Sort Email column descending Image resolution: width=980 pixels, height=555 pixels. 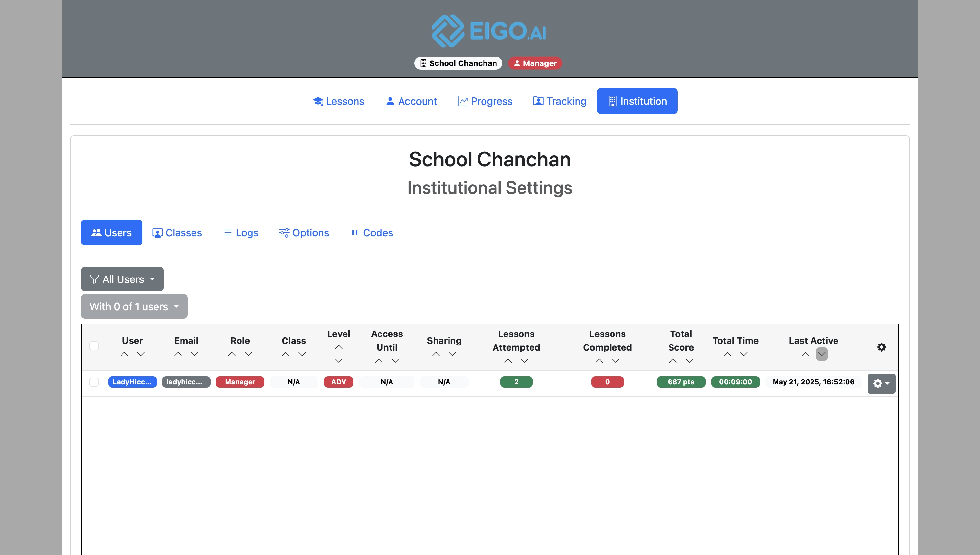(x=194, y=354)
